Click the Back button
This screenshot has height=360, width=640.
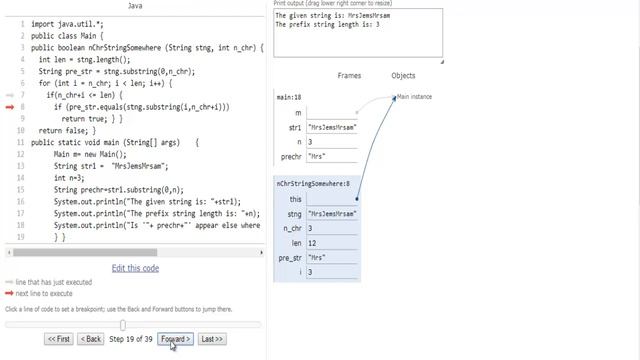tap(91, 339)
